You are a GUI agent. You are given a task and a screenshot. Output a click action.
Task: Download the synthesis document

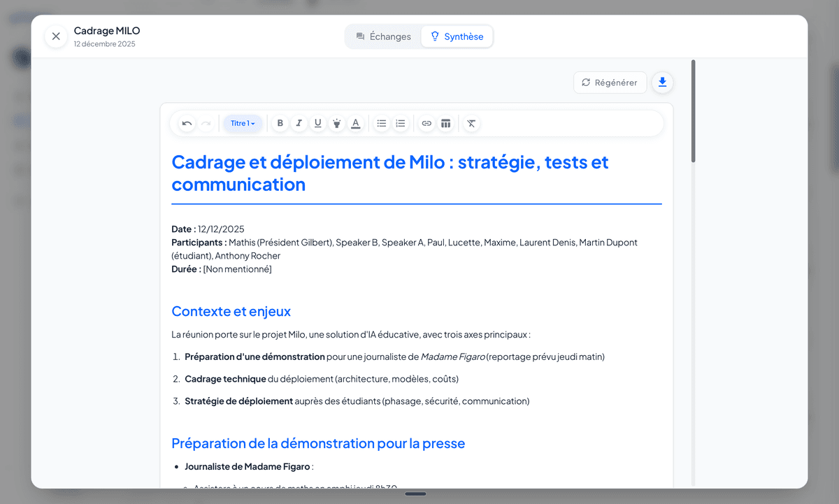click(x=662, y=82)
